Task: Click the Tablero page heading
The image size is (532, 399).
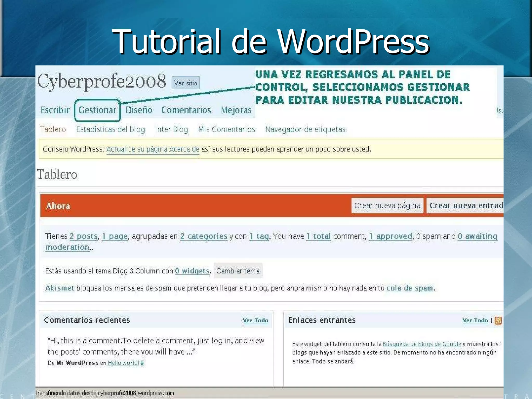Action: click(57, 174)
